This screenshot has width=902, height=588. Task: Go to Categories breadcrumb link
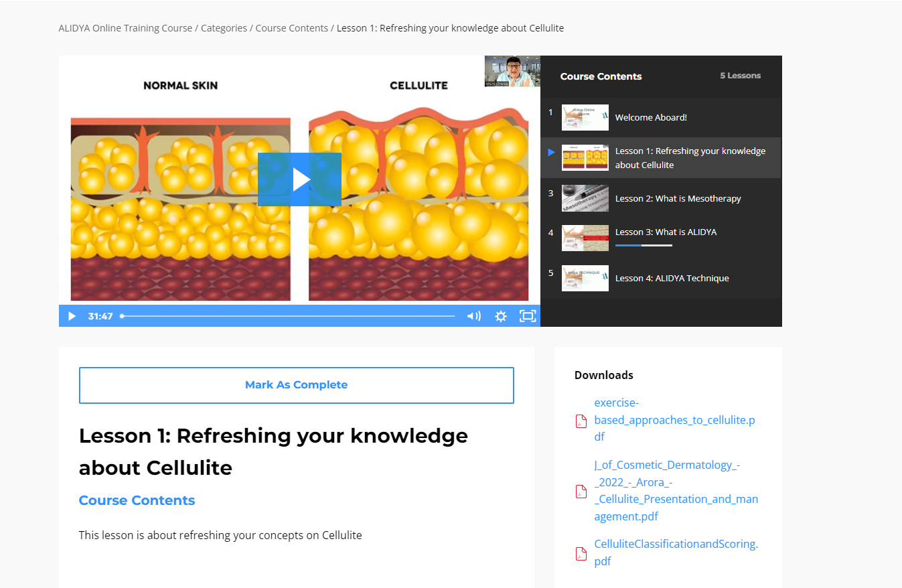[x=224, y=28]
